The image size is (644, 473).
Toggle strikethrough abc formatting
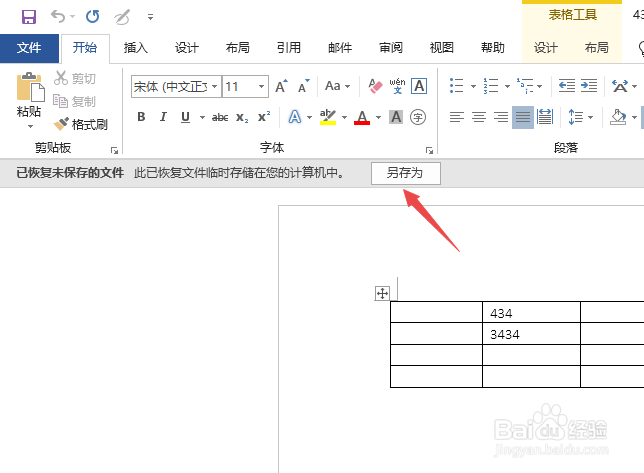pos(220,117)
